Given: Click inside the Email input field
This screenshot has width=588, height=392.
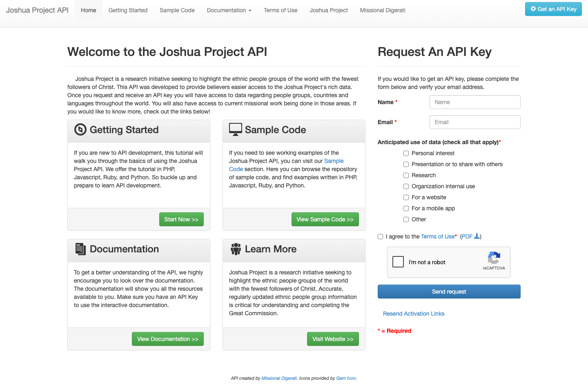Looking at the screenshot, I should [474, 122].
